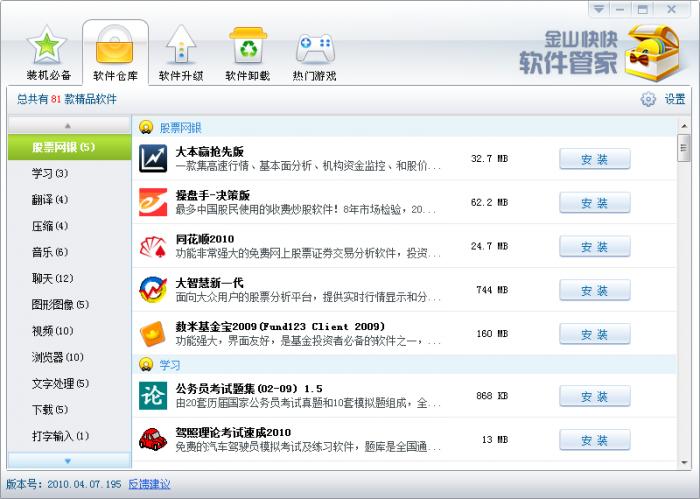This screenshot has width=700, height=499.
Task: Install 大智慧新一代 with 安装 button
Action: coord(595,290)
